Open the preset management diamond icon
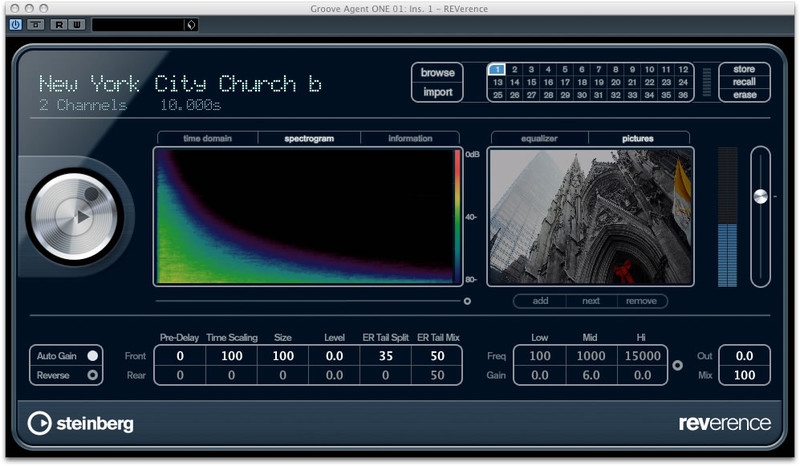 [191, 24]
